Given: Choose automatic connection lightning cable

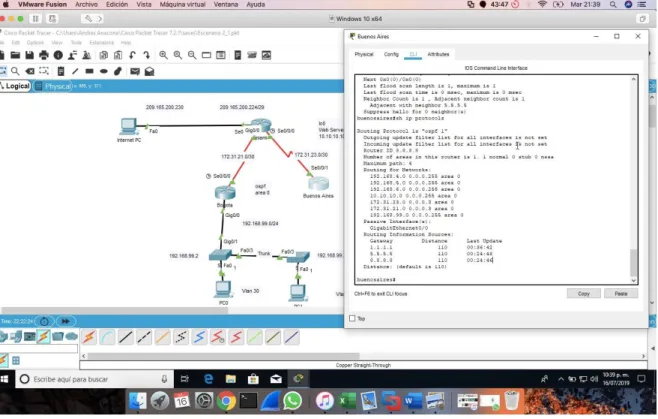Looking at the screenshot, I should 89,337.
